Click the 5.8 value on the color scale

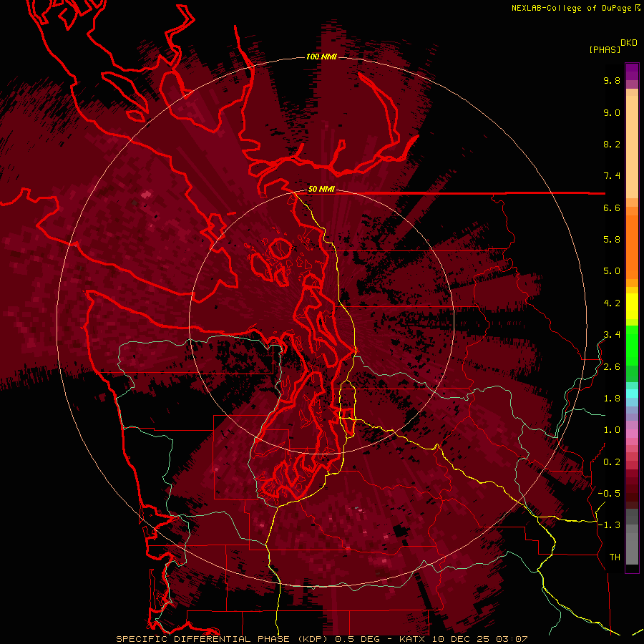coord(612,240)
